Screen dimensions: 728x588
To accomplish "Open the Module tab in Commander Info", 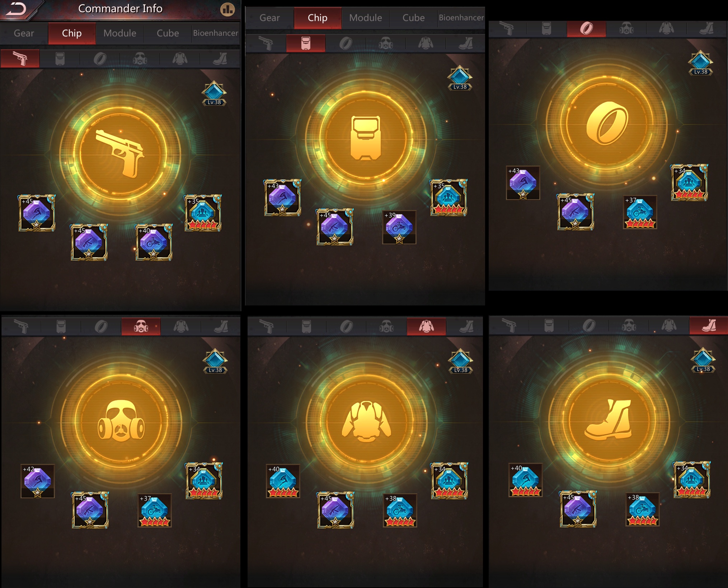I will [120, 33].
